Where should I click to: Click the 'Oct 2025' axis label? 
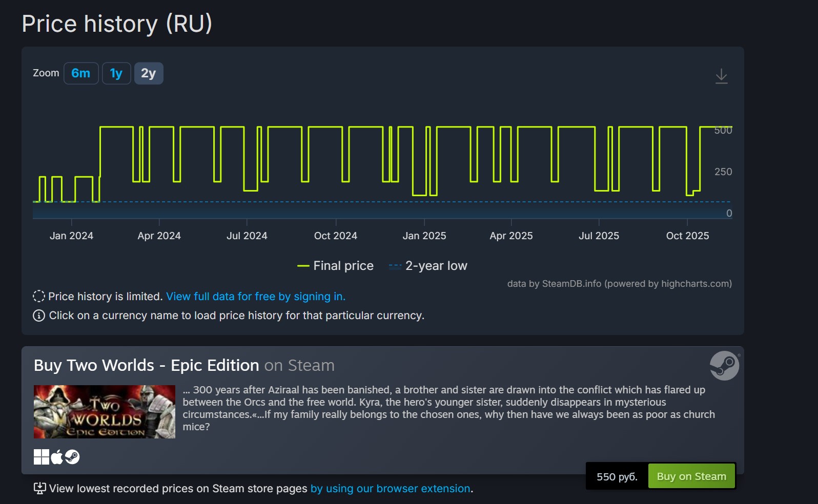pyautogui.click(x=688, y=236)
